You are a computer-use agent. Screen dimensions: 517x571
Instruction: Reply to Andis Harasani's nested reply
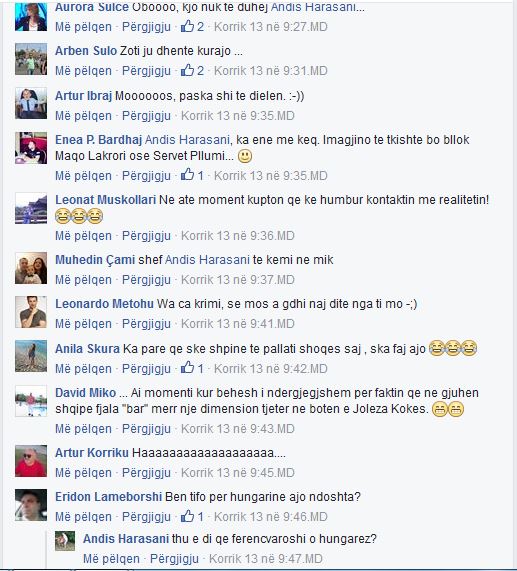coord(174,559)
